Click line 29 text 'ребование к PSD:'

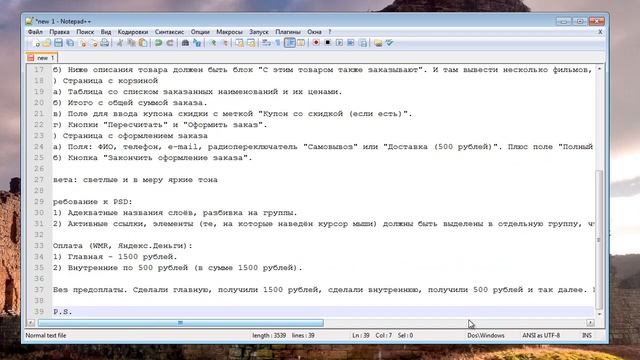pyautogui.click(x=93, y=202)
